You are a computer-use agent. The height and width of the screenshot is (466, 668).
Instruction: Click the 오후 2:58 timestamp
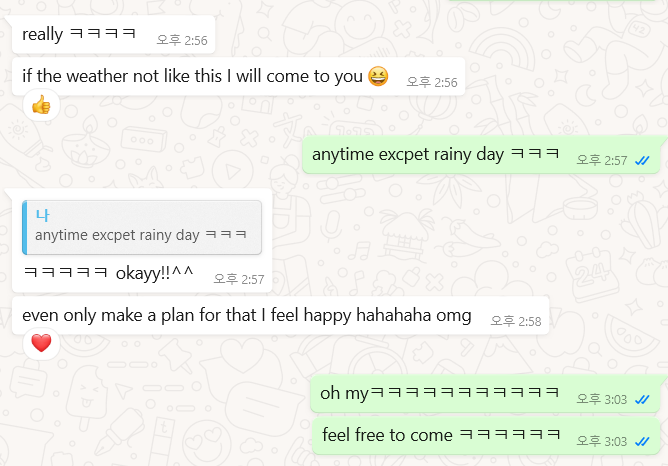coord(516,321)
